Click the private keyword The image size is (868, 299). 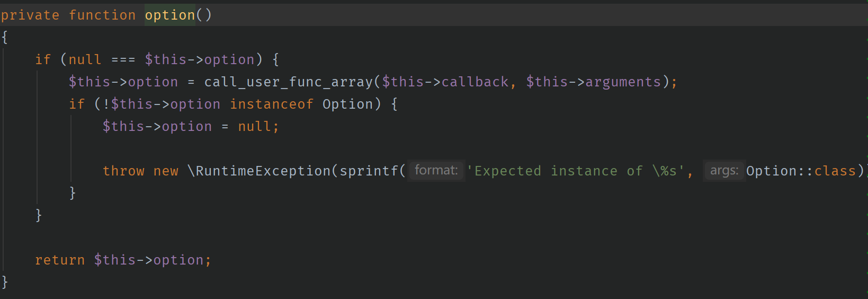pyautogui.click(x=30, y=15)
